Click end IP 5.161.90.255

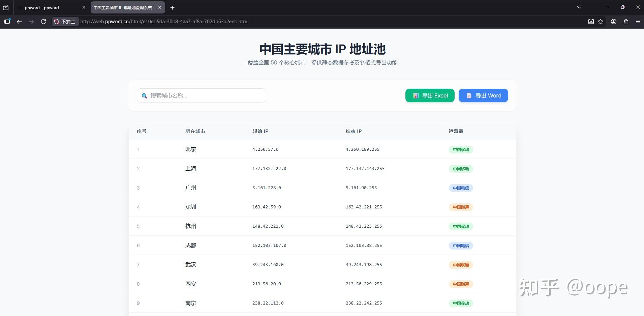pos(361,188)
